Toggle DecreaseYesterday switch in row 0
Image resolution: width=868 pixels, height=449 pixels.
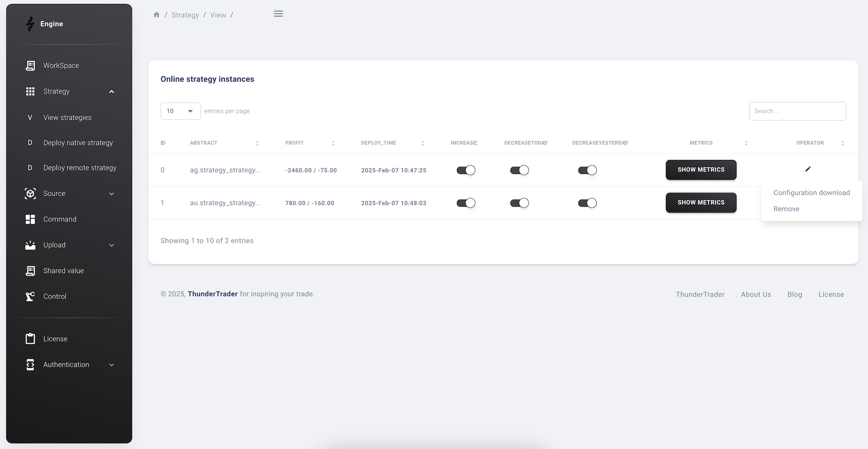[x=587, y=170]
